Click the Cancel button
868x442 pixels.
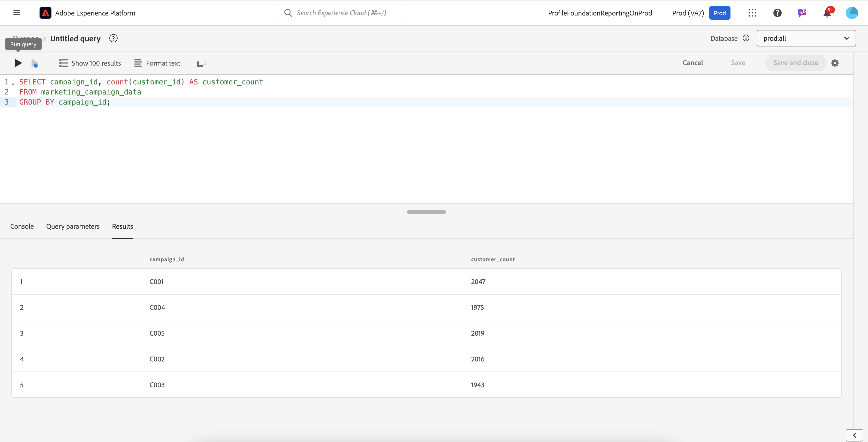tap(692, 63)
